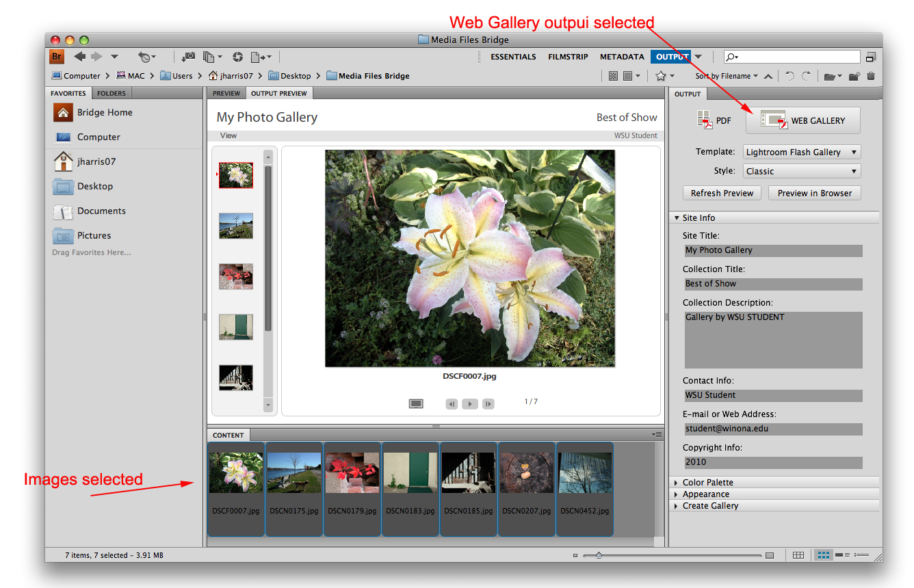This screenshot has height=588, width=914.
Task: Switch to thumbnails view in status bar
Action: coord(824,555)
